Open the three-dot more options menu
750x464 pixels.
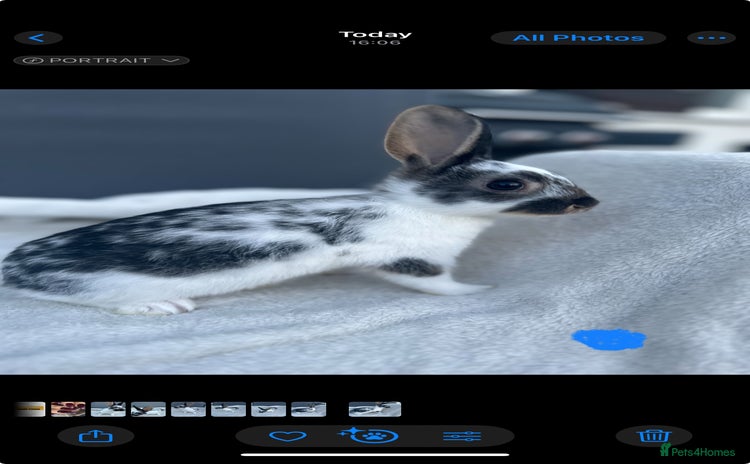(711, 38)
